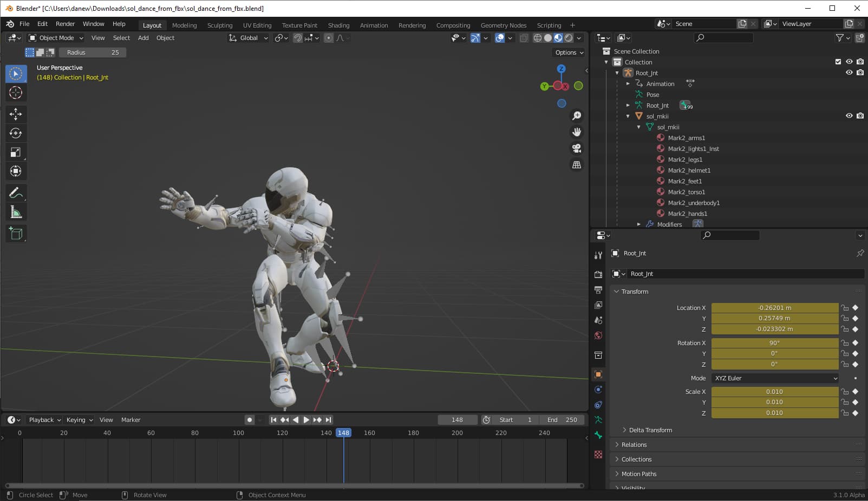Hide Root_Jnt armature in viewport
This screenshot has width=868, height=501.
tap(850, 72)
